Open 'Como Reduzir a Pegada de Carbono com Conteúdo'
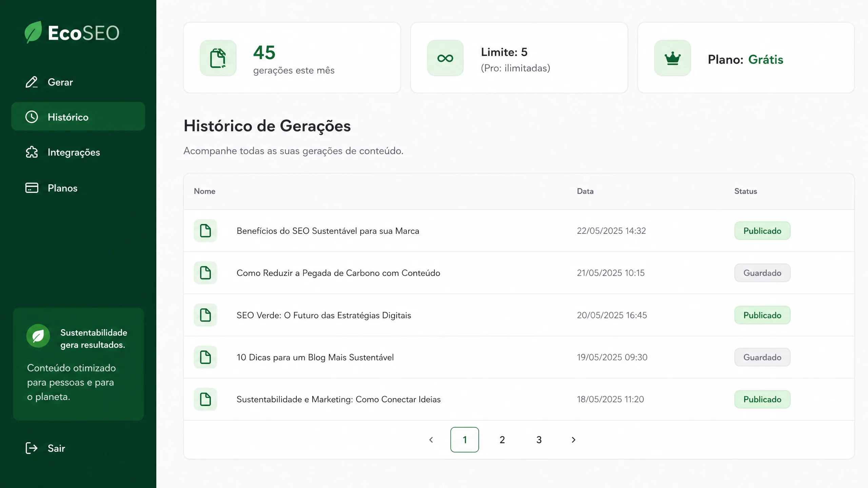 pyautogui.click(x=338, y=273)
